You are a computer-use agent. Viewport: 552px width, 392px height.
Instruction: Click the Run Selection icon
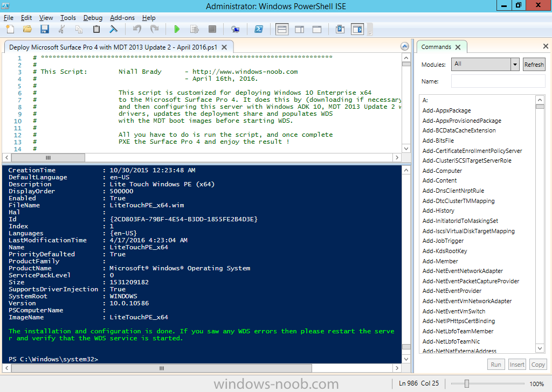tap(194, 29)
